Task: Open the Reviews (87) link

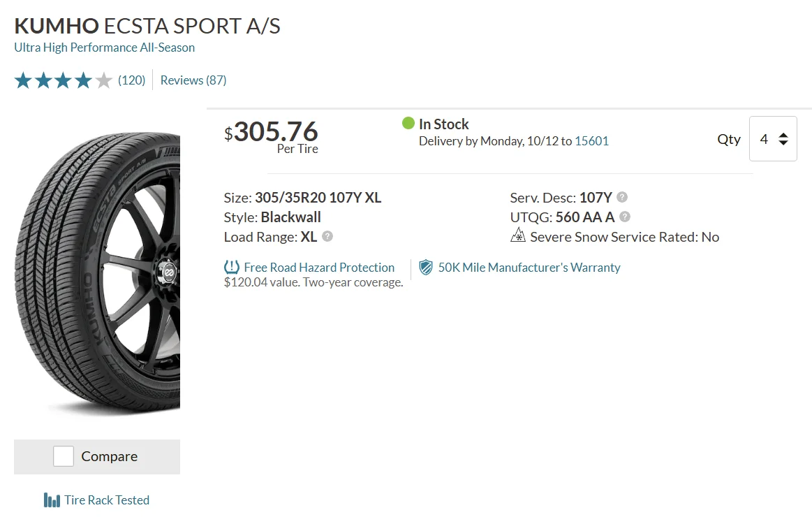Action: click(x=193, y=80)
